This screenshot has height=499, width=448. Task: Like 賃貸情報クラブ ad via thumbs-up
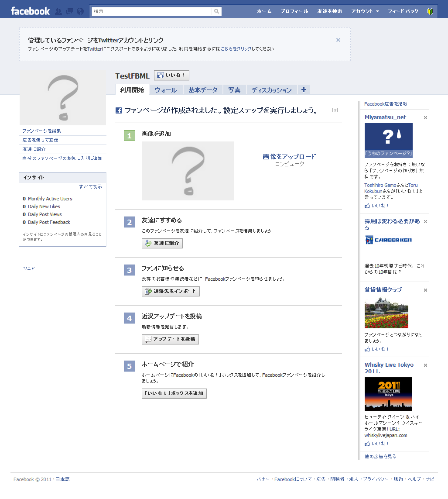point(377,349)
